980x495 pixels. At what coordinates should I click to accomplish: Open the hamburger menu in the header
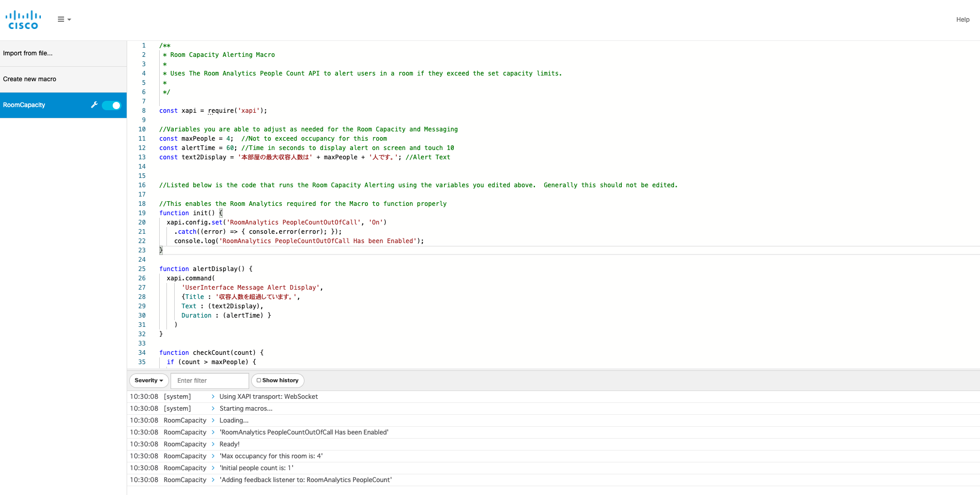[x=64, y=20]
